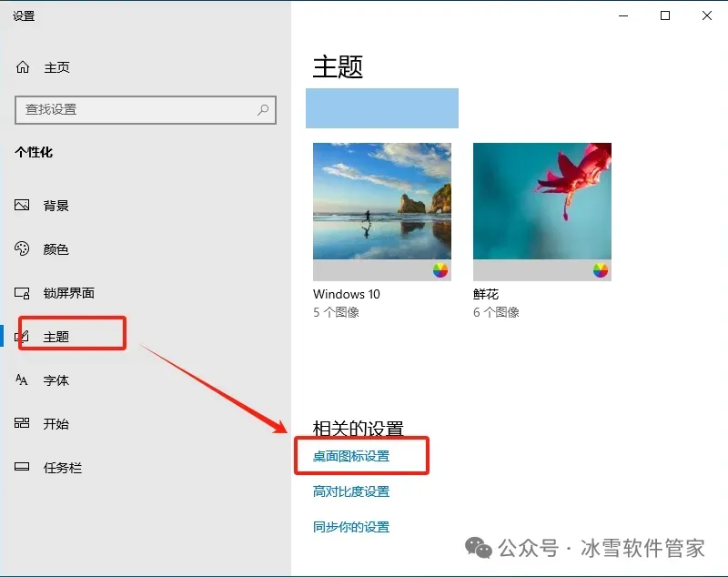This screenshot has height=577, width=728.
Task: Click the 鲜花 theme name label
Action: point(486,294)
